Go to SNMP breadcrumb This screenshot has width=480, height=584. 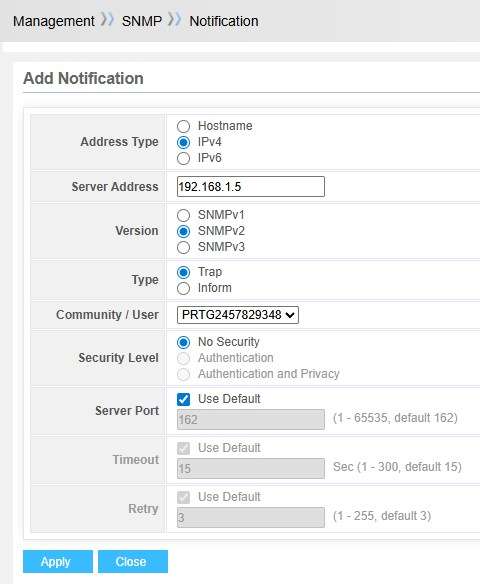(x=142, y=21)
